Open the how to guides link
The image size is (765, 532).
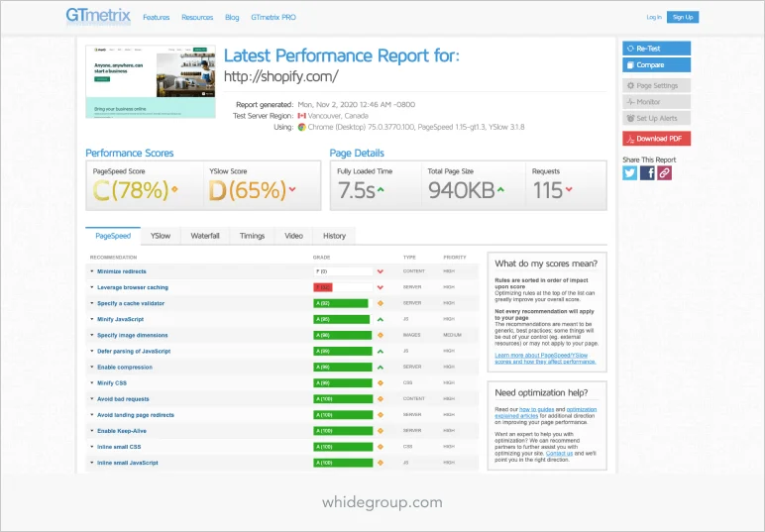[x=537, y=409]
